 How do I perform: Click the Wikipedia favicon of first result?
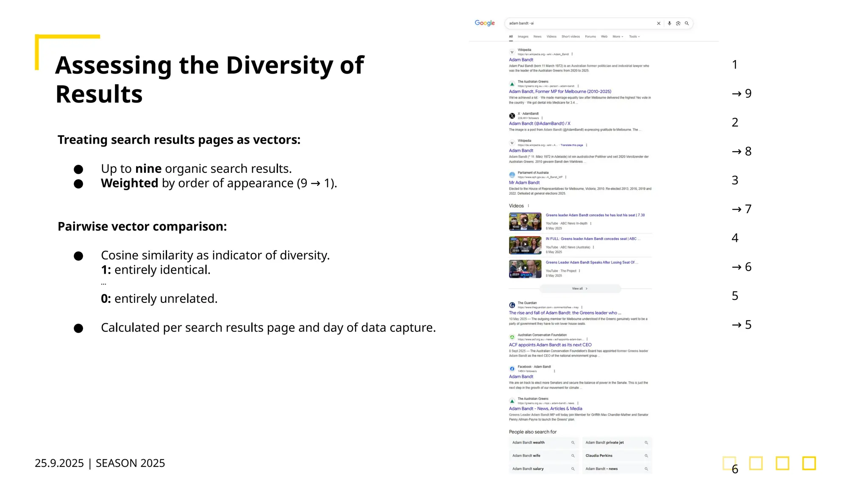(x=512, y=52)
